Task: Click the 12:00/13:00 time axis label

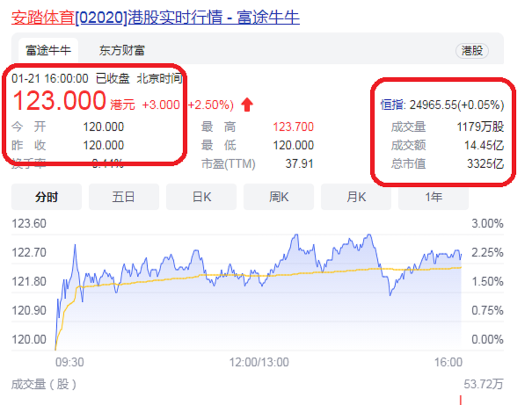Action: coord(259,362)
